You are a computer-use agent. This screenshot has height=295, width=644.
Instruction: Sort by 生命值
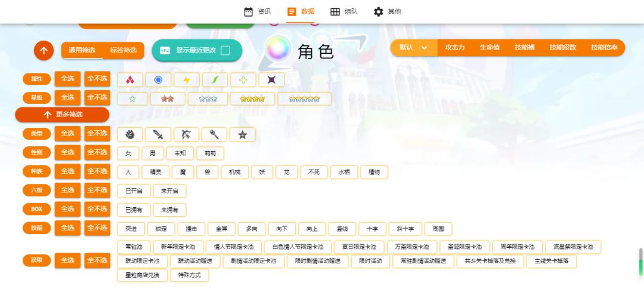pos(490,47)
